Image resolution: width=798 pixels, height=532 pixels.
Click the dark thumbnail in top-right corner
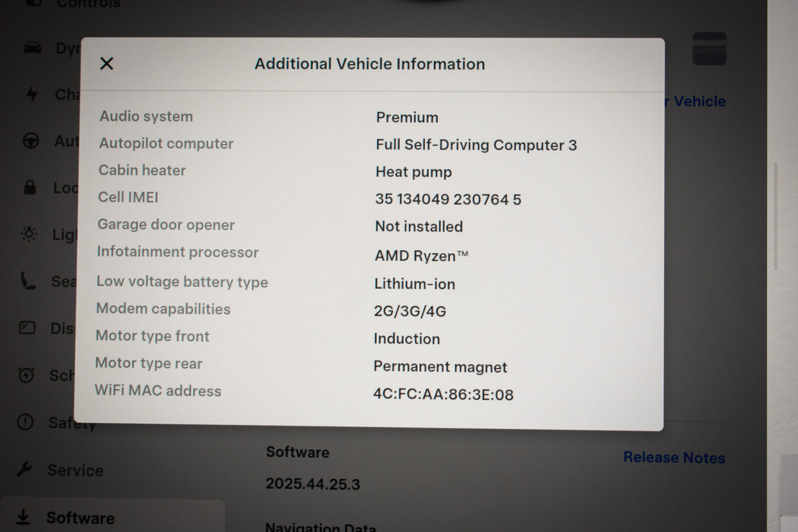pyautogui.click(x=709, y=49)
